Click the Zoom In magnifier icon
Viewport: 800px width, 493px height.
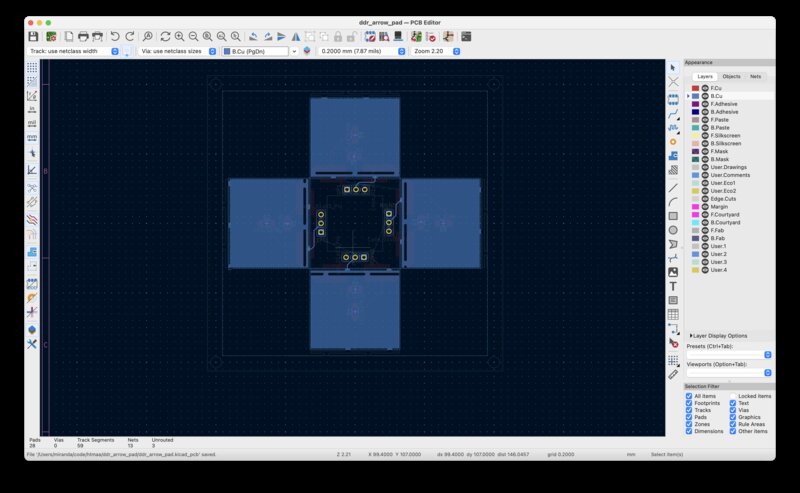click(x=179, y=36)
